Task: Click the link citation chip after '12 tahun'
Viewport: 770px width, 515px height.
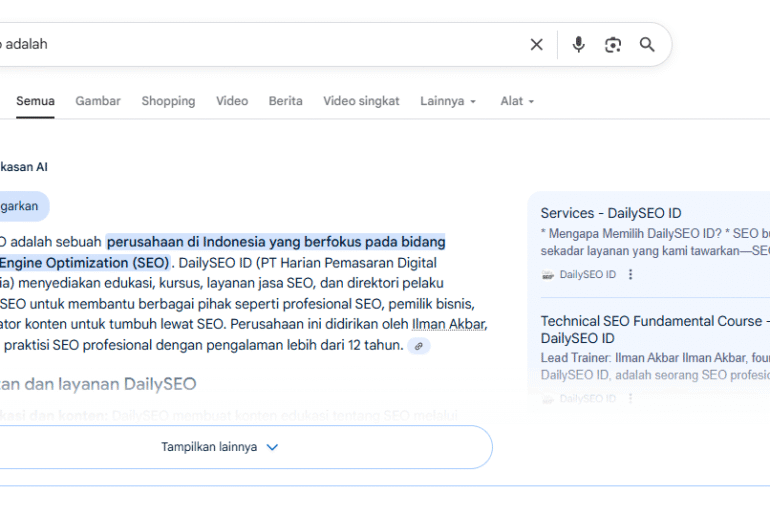Action: click(418, 346)
